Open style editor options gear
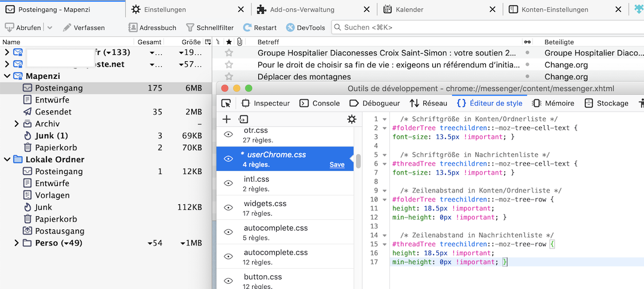Image resolution: width=644 pixels, height=289 pixels. pos(352,119)
